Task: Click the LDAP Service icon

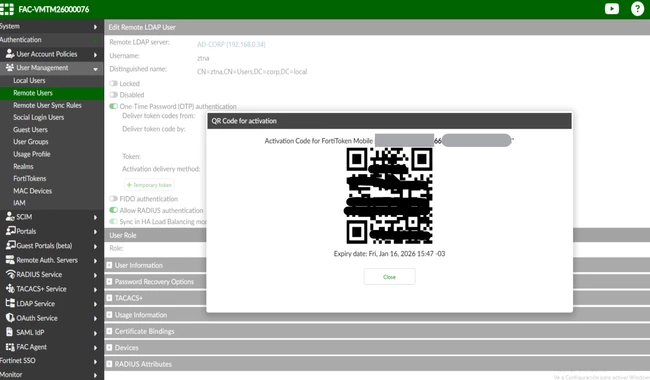Action: click(x=10, y=303)
